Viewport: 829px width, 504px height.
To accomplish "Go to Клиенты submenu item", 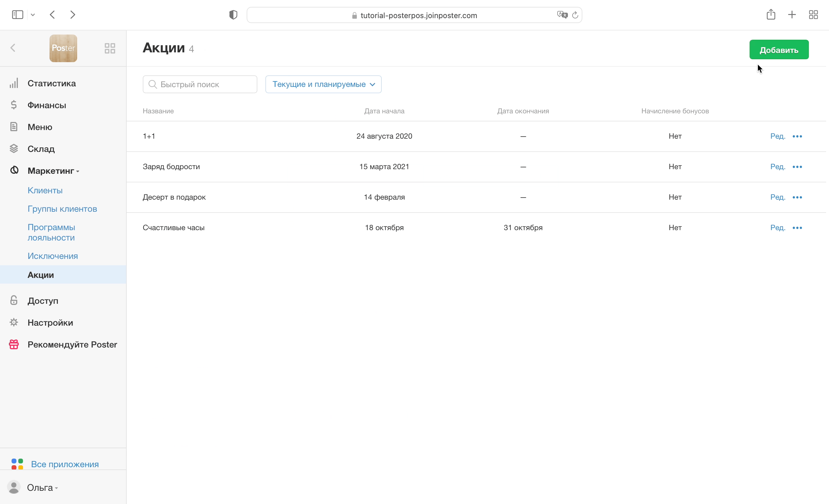I will pos(45,190).
